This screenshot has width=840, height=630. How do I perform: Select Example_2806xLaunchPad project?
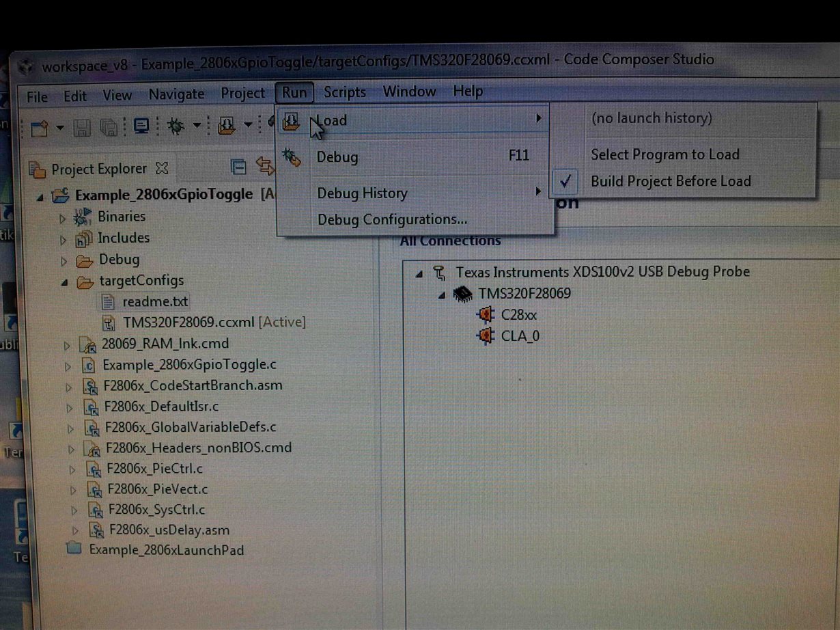point(167,549)
